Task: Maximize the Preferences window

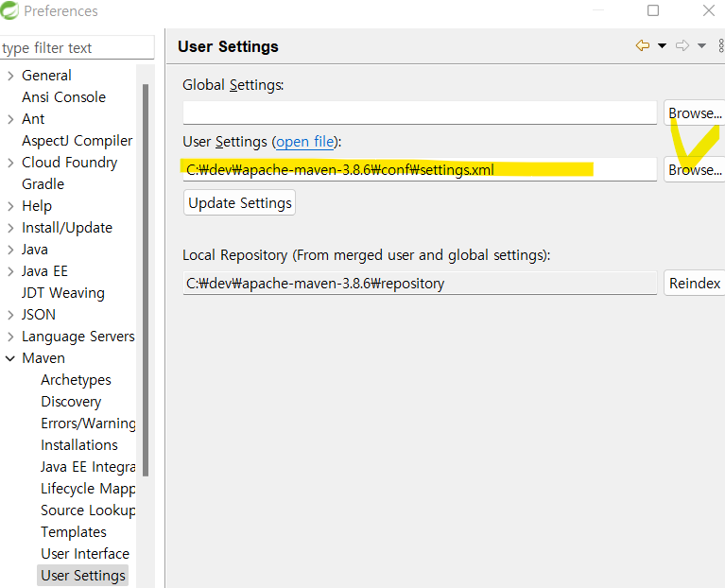Action: 653,10
